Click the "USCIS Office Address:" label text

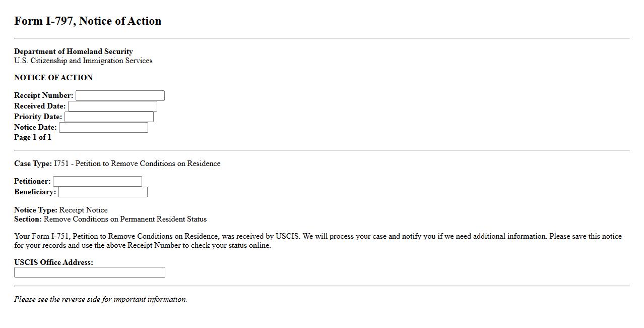click(53, 262)
